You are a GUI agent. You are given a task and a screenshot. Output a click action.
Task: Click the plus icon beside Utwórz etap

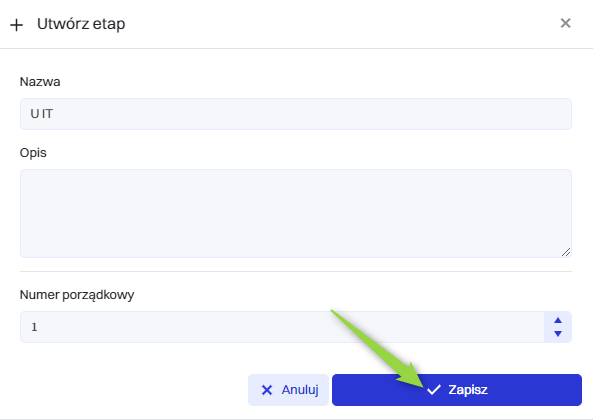16,25
